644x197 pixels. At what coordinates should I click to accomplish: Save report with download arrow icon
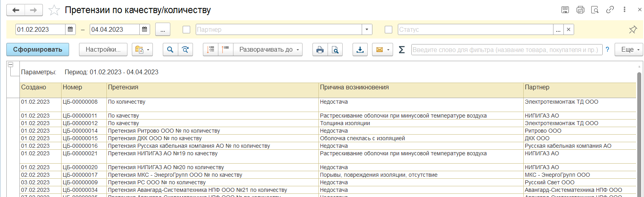(x=360, y=50)
